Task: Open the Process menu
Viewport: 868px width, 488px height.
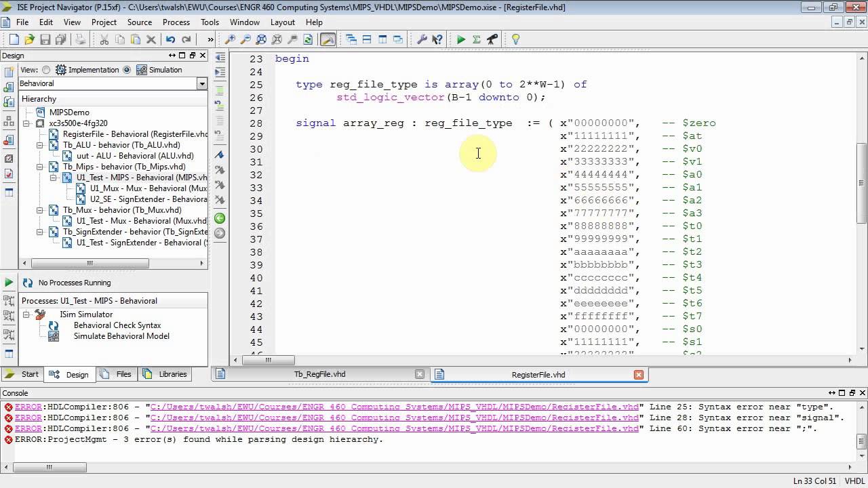Action: (x=176, y=22)
